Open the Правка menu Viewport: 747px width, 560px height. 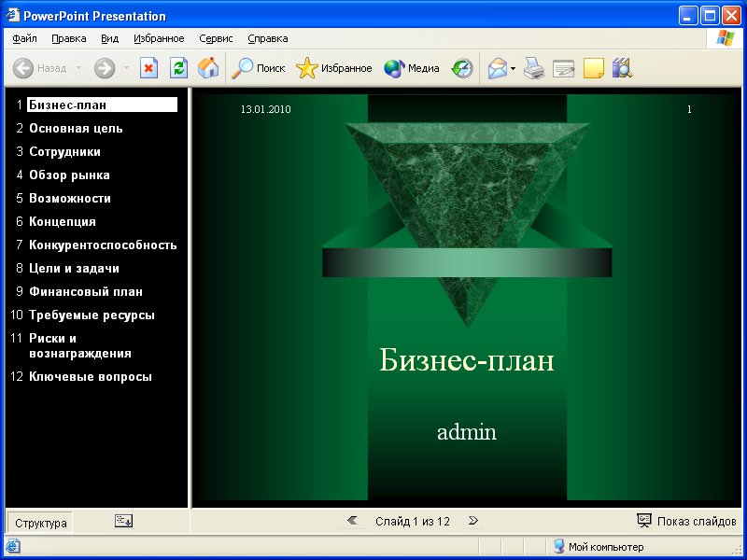[x=69, y=38]
